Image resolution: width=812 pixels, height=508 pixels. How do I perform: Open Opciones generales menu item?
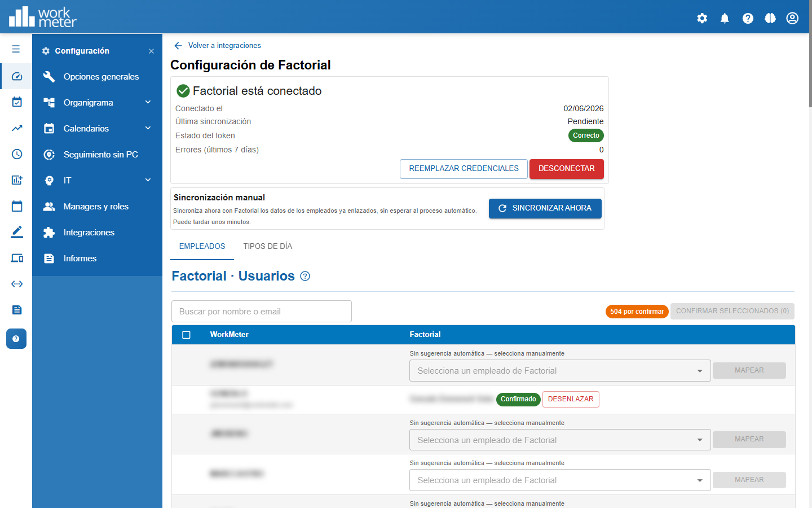pyautogui.click(x=97, y=77)
